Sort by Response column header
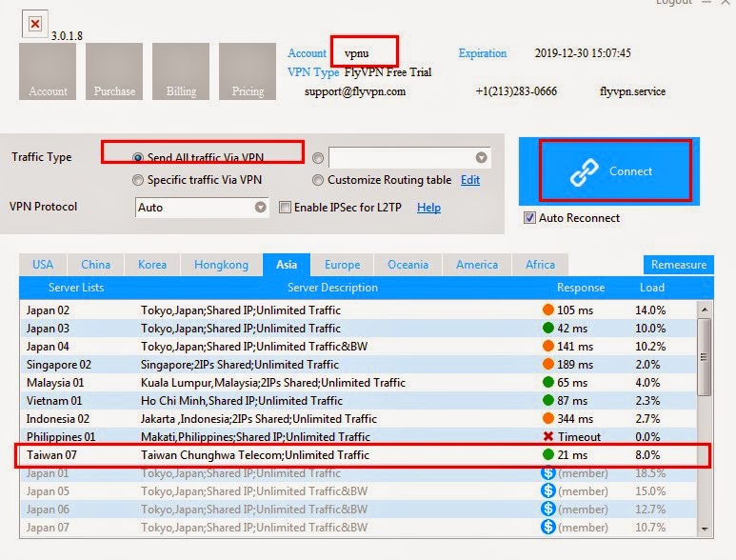Screen dimensions: 736x560 [x=581, y=288]
